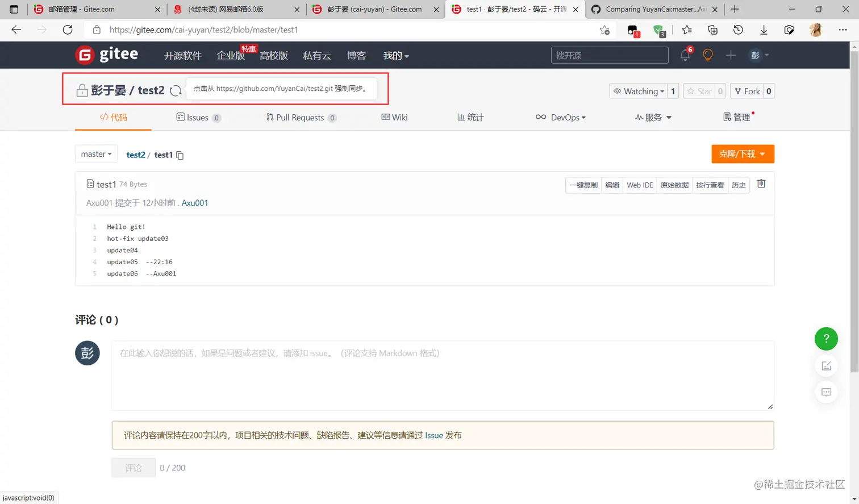
Task: Expand the 克隆/下载 dropdown button
Action: 743,154
